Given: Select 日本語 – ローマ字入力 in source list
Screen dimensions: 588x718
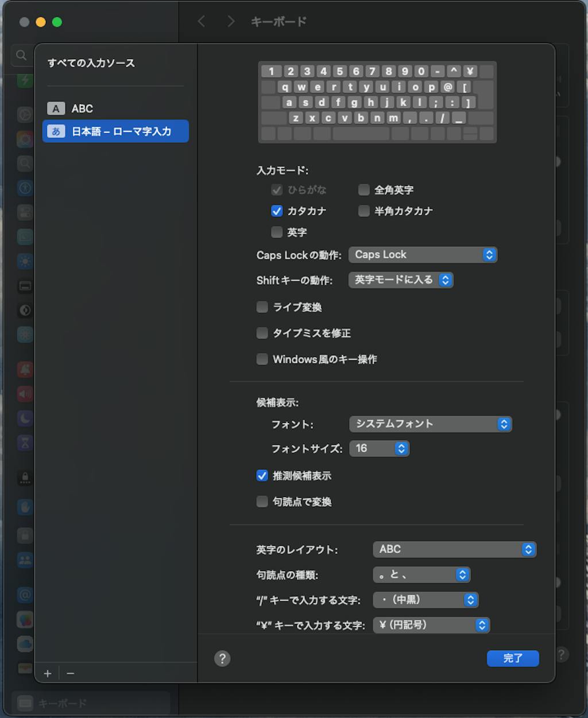Looking at the screenshot, I should [121, 131].
